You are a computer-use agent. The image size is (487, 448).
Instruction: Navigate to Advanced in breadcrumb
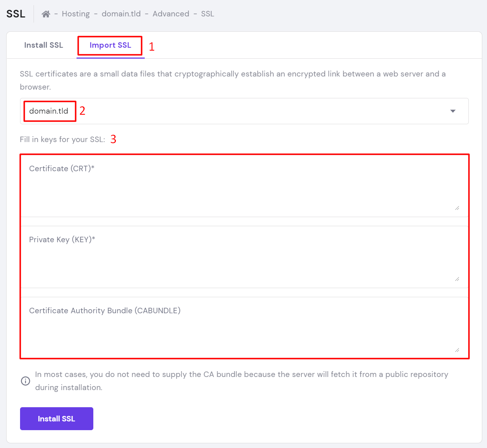[x=171, y=14]
